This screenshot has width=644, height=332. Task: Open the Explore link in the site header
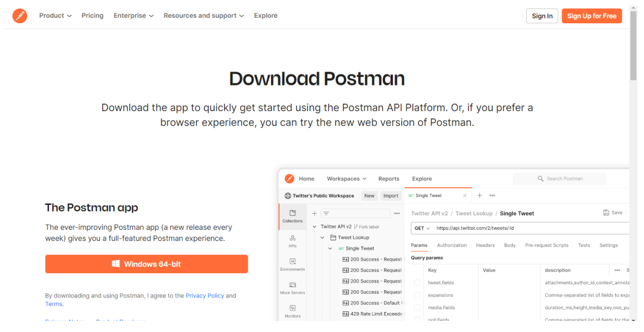(x=266, y=16)
